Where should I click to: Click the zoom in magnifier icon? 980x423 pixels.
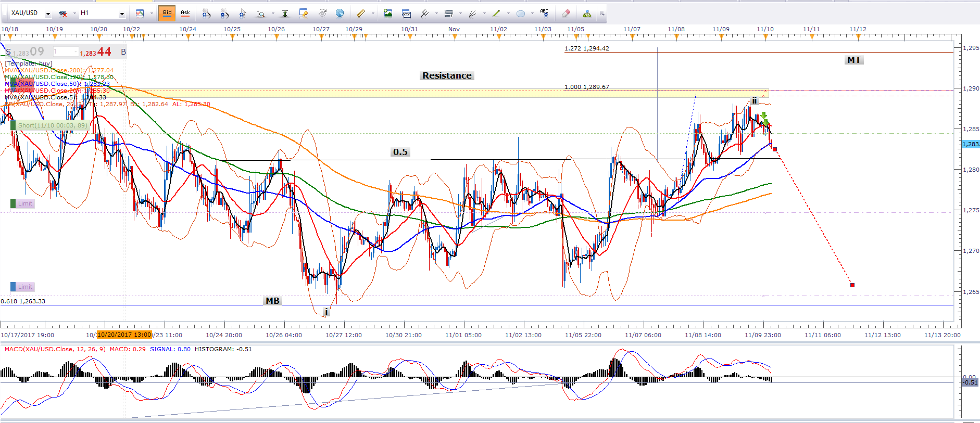[x=206, y=14]
